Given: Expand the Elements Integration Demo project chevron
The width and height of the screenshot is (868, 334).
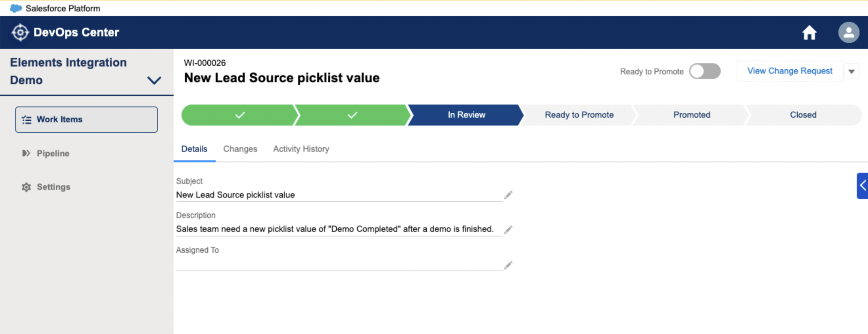Looking at the screenshot, I should pos(154,81).
